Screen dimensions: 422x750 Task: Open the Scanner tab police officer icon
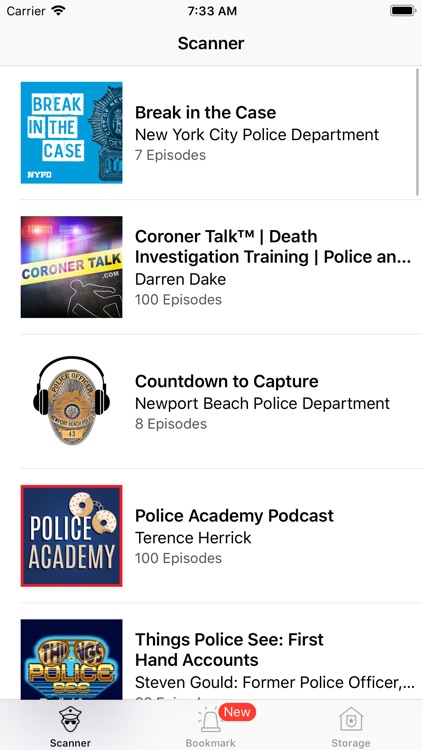pos(70,720)
